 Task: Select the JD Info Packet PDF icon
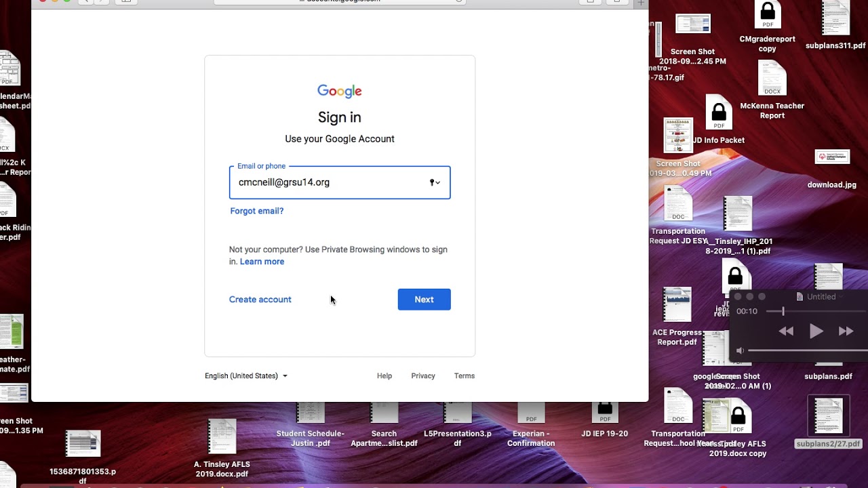(x=719, y=113)
